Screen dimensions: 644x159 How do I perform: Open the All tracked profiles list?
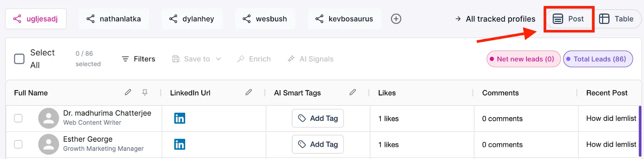[495, 19]
